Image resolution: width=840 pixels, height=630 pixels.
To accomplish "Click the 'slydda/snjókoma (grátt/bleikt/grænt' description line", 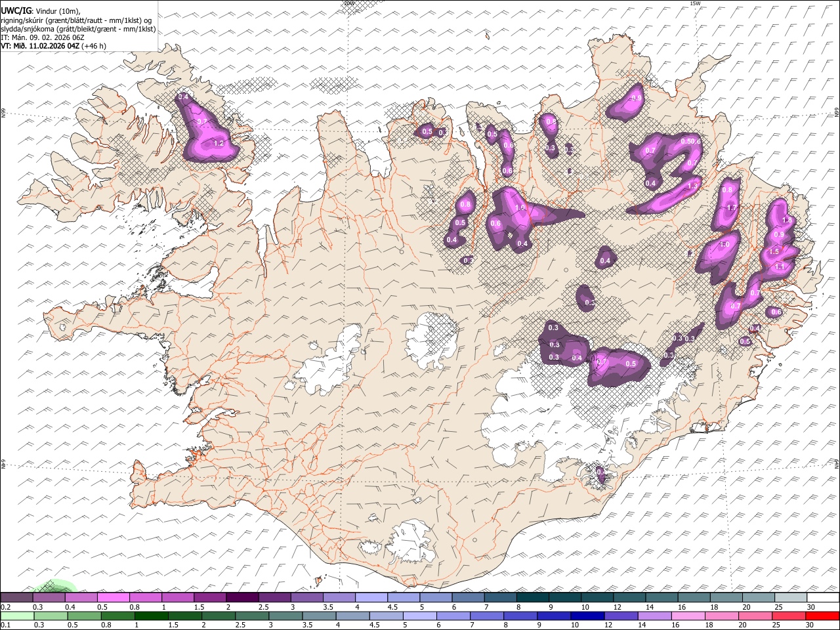I will point(78,29).
